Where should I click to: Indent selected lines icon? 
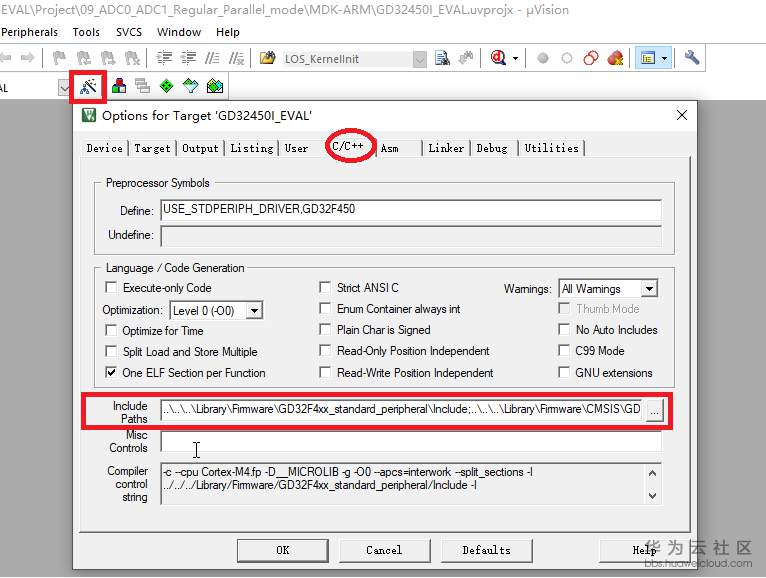pyautogui.click(x=164, y=58)
